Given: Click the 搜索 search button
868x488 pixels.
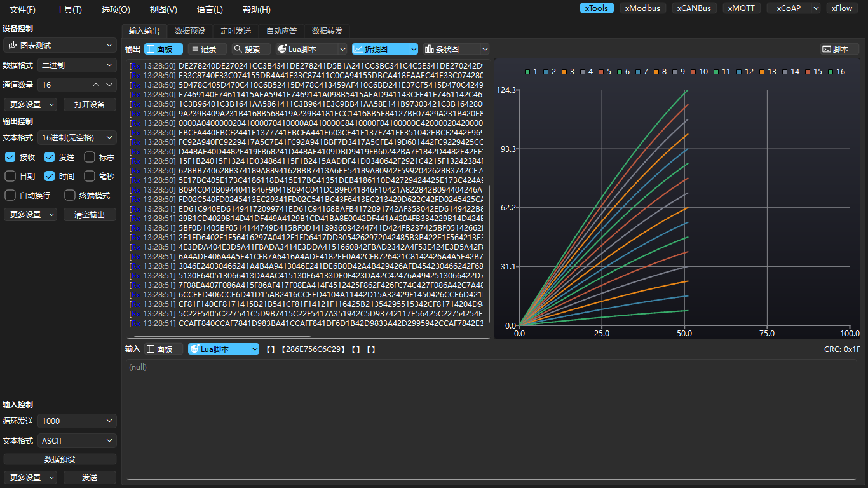Looking at the screenshot, I should pos(251,49).
